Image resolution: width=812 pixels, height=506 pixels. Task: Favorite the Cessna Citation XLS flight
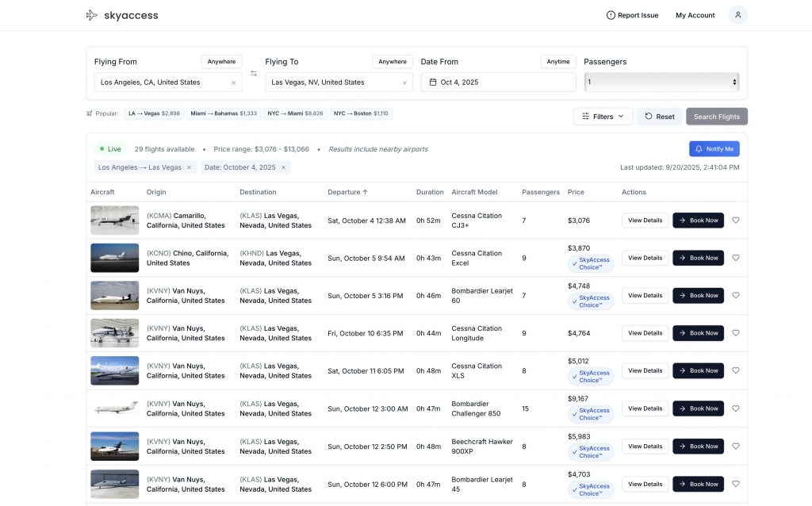coord(736,370)
